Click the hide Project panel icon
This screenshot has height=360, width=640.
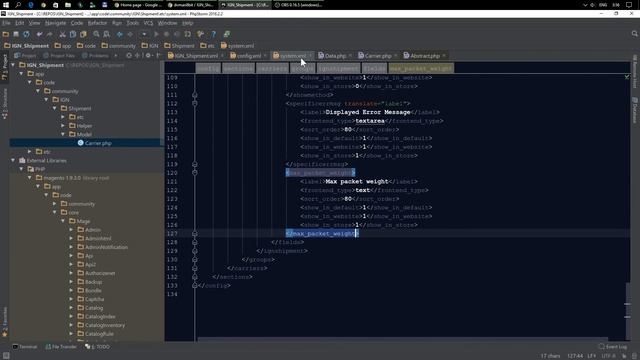point(158,56)
